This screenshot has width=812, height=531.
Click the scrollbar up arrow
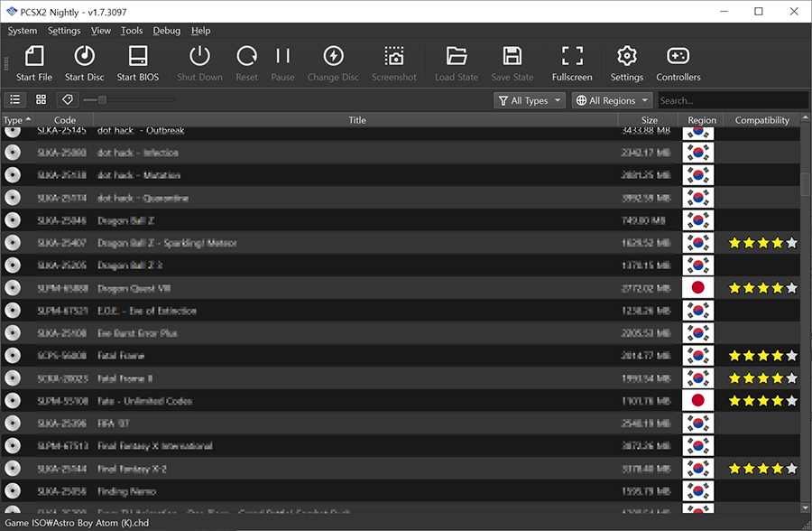805,117
